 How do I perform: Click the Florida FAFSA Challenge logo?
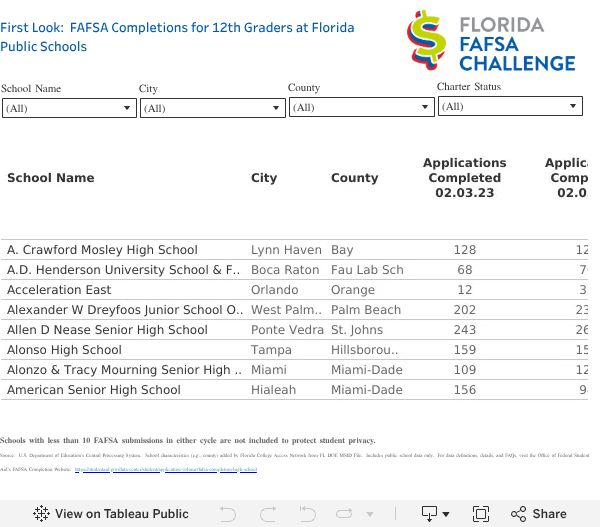tap(491, 41)
